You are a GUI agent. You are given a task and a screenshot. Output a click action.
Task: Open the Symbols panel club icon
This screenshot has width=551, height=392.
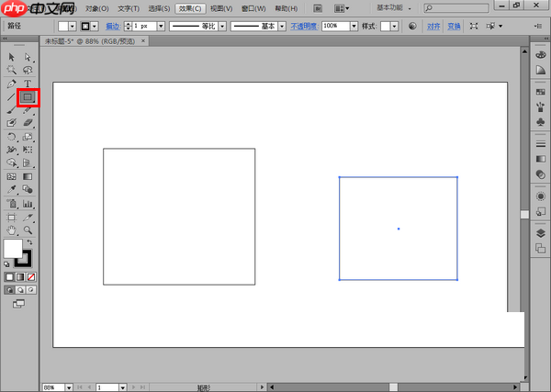point(540,122)
